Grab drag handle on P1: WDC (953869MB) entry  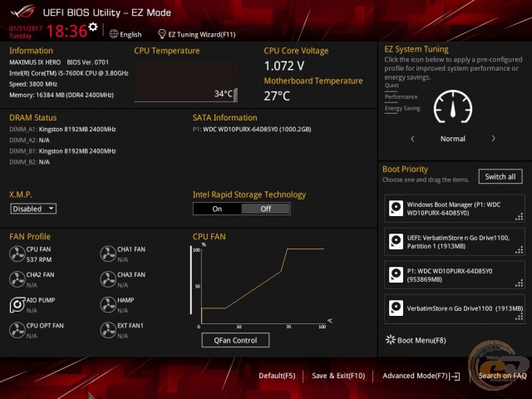[519, 283]
